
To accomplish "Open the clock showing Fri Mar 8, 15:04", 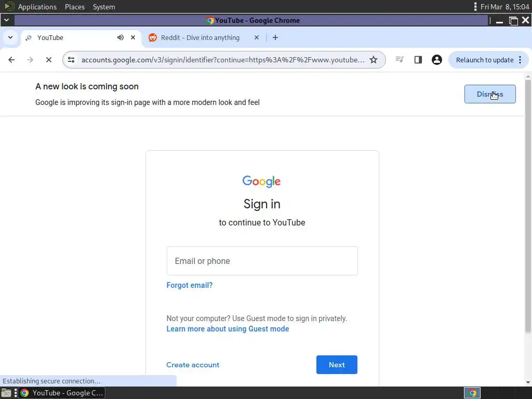I will click(504, 7).
